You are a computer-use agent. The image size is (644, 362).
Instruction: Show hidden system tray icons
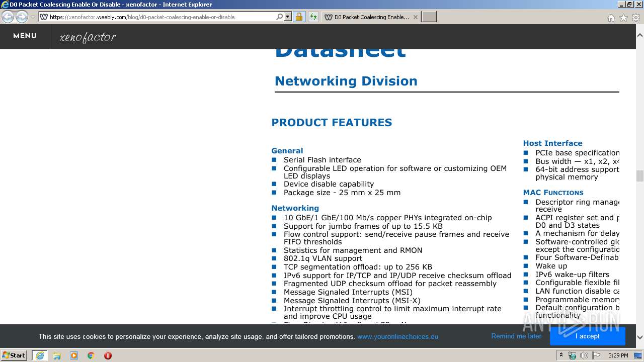(x=561, y=355)
